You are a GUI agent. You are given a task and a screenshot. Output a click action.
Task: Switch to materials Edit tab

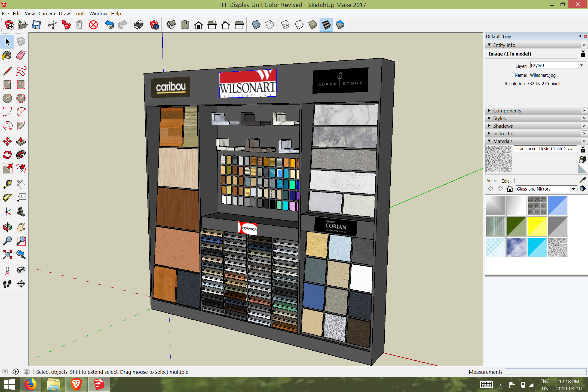point(505,181)
